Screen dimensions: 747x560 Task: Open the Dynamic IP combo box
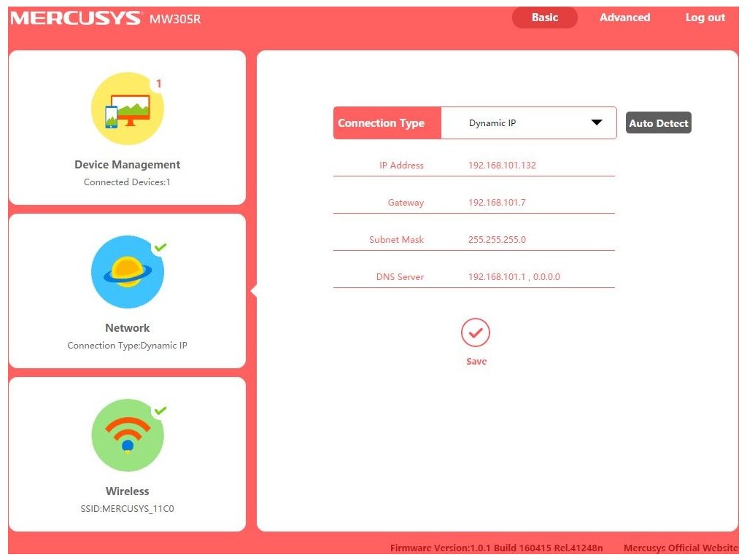(x=529, y=122)
